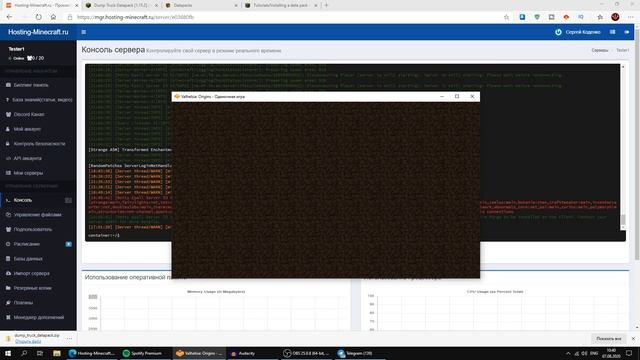Switch to Tutorials/Installing a data pack tab
Viewport: 640px width, 360px height.
280,5
